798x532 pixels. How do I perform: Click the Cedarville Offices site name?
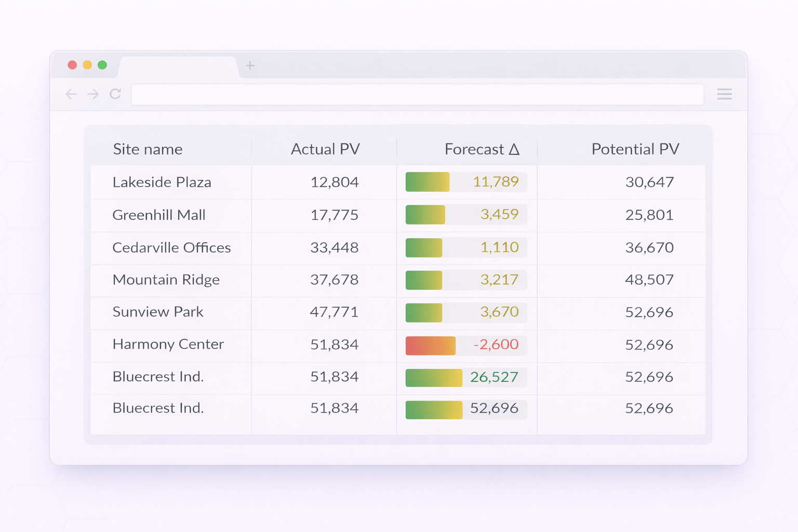coord(171,248)
